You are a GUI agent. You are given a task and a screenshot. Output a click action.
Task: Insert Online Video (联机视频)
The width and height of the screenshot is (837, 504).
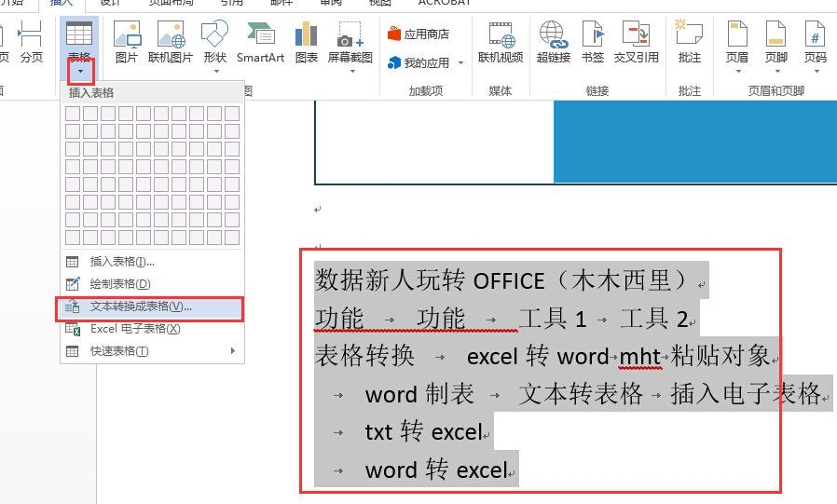point(501,42)
